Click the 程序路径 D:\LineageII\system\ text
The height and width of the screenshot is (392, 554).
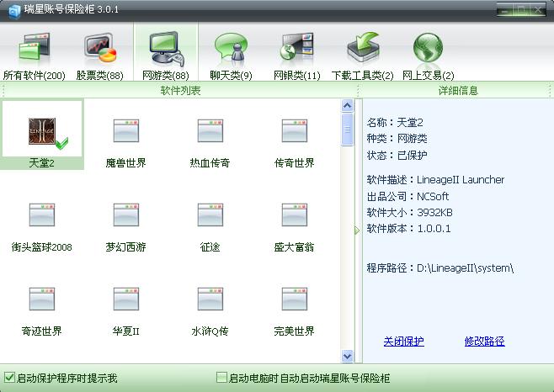[x=440, y=268]
